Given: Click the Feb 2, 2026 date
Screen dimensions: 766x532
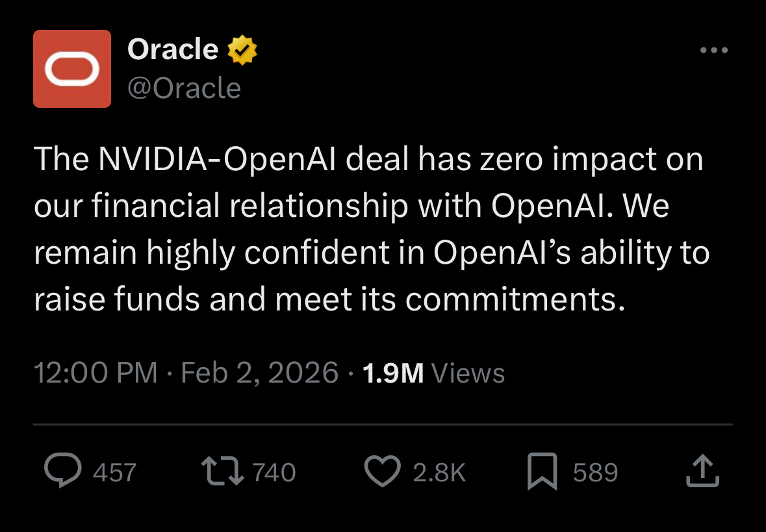Looking at the screenshot, I should 259,373.
